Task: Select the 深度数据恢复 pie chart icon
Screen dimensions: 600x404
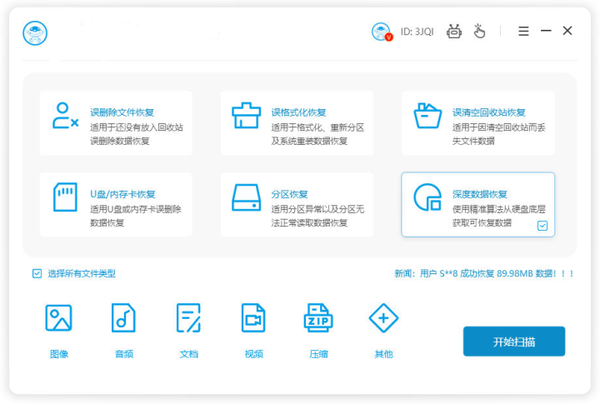Action: point(427,197)
